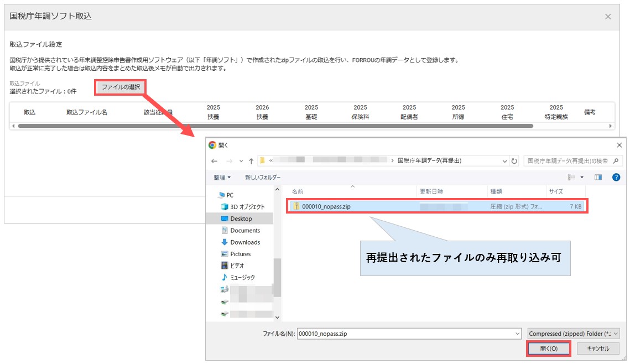Go forward in the file dialog
This screenshot has width=630, height=364.
(x=229, y=161)
